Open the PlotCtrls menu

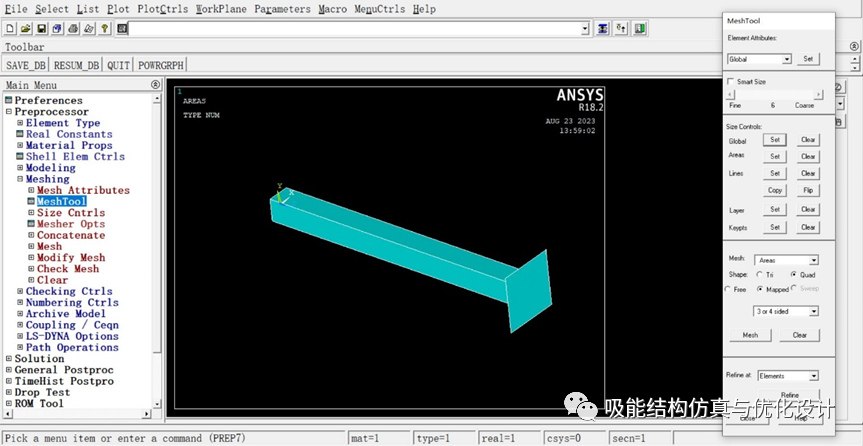[x=162, y=9]
